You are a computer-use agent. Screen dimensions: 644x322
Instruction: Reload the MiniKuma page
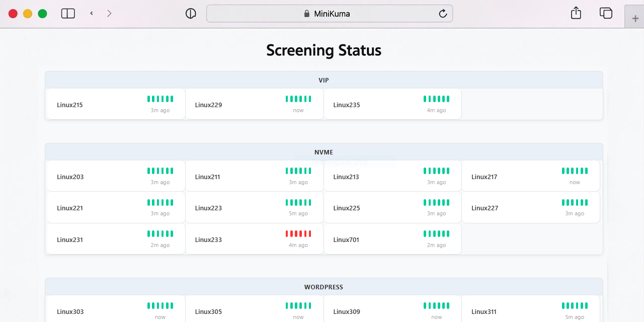[443, 14]
